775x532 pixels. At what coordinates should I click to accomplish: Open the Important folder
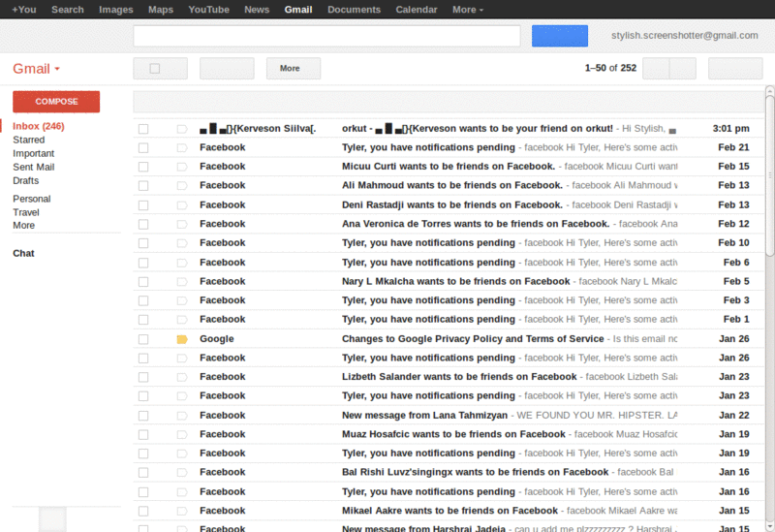tap(34, 154)
